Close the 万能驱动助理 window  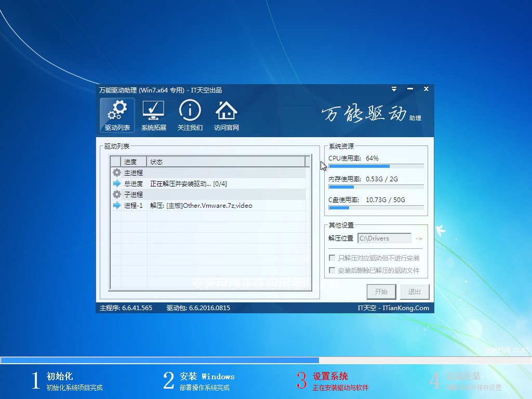426,89
